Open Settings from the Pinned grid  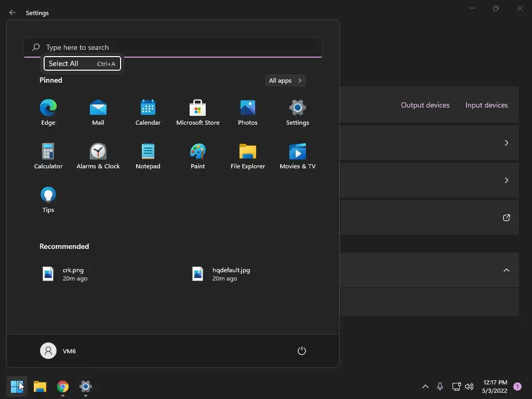click(x=298, y=113)
